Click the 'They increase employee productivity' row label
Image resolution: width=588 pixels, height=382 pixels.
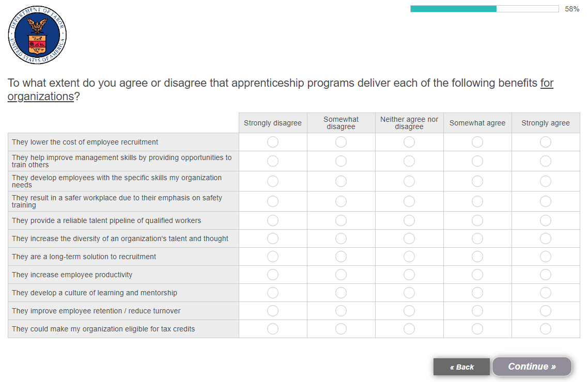pos(72,275)
